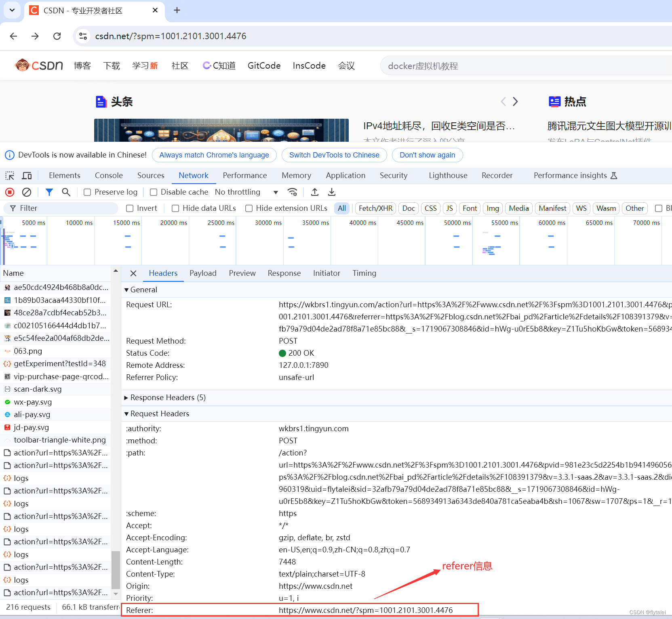Click the CSDN search box
Screen dimensions: 672x619
525,66
